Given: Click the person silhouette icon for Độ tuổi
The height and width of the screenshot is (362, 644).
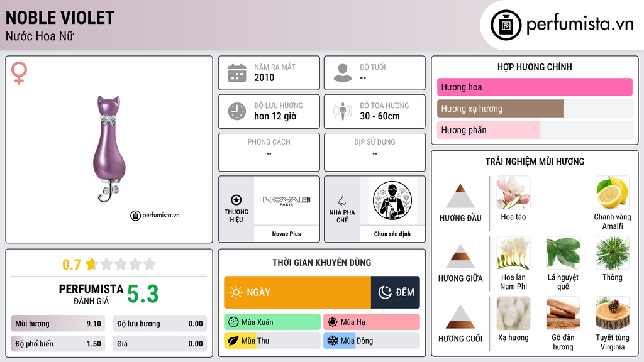Looking at the screenshot, I should pyautogui.click(x=343, y=73).
